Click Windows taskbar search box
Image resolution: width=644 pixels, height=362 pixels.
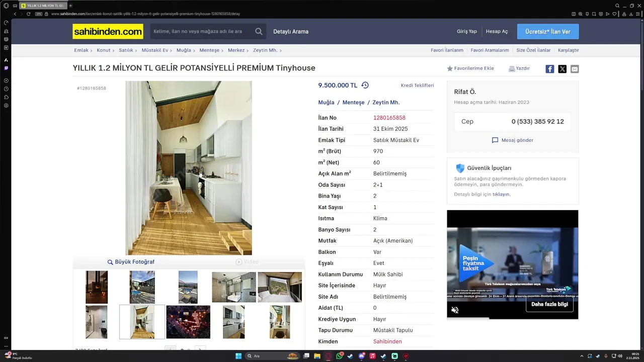tap(272, 356)
